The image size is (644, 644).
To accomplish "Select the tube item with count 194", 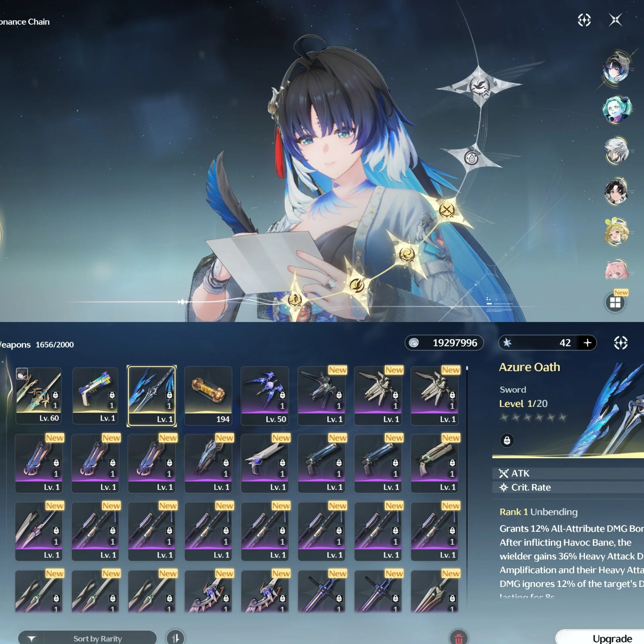I will pyautogui.click(x=208, y=396).
